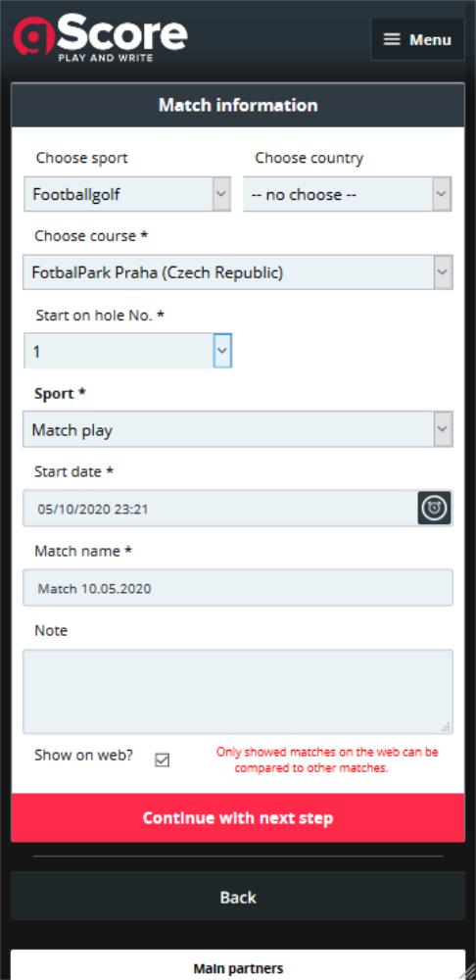Click the Choose country arrow icon
Viewport: 476px width, 980px height.
coord(442,194)
